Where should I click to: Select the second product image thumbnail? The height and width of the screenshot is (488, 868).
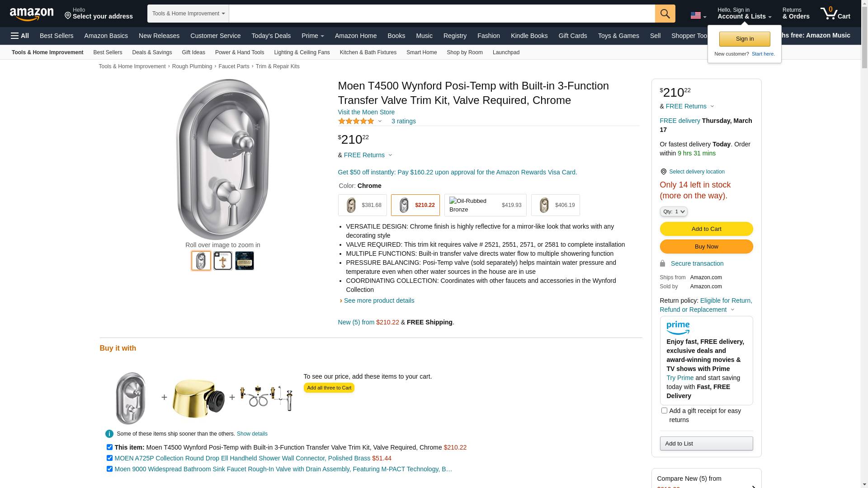click(223, 261)
